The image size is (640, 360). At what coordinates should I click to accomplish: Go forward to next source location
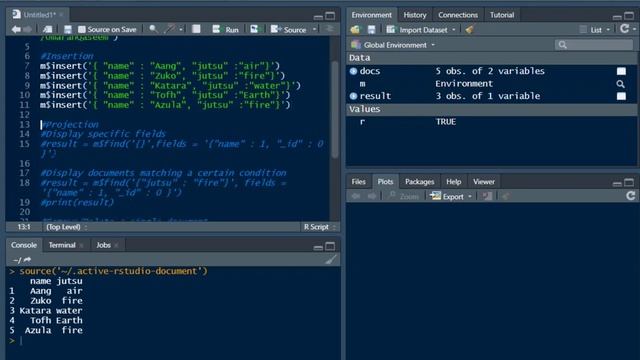click(x=27, y=29)
